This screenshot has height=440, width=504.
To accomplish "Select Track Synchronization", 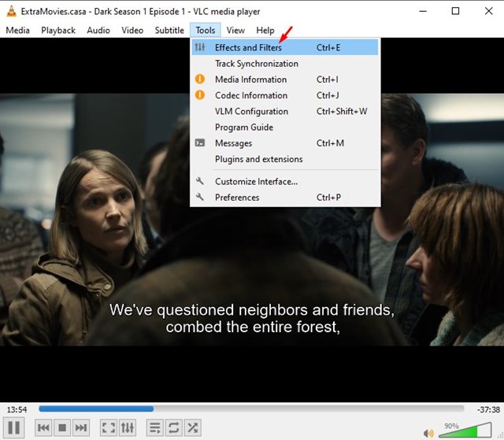I will click(x=285, y=64).
